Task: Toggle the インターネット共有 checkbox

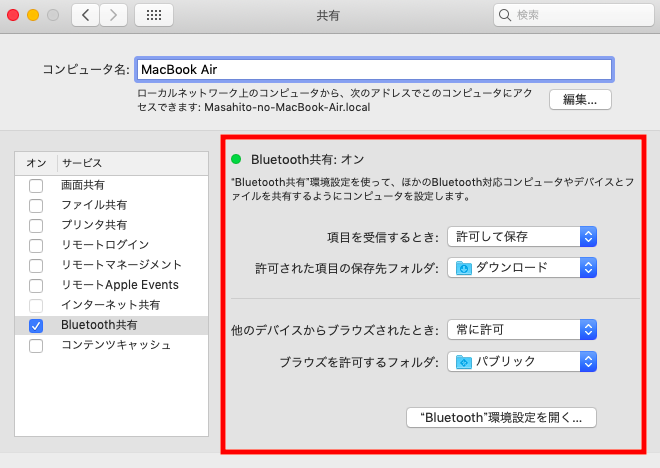Action: coord(36,306)
